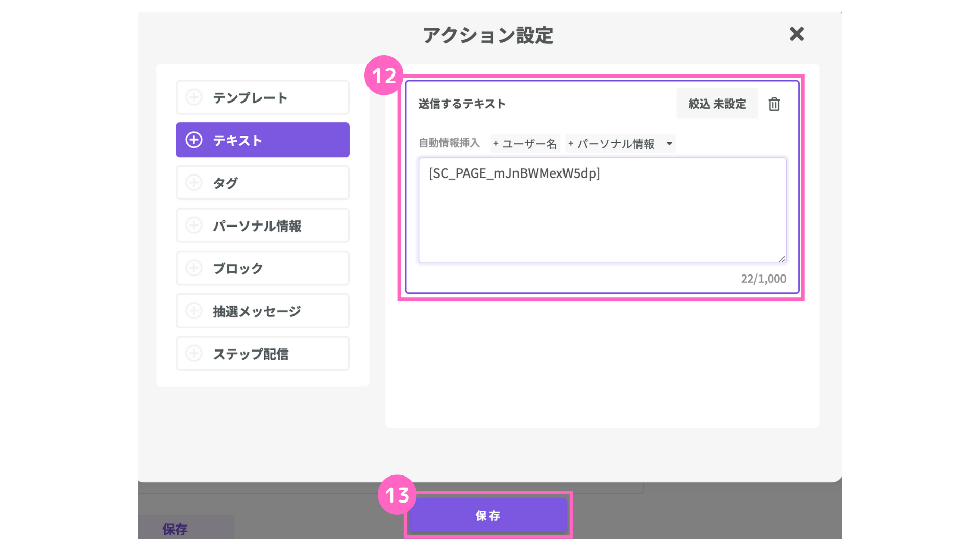Click the plus icon beside ステップ配信
Screen dimensions: 980x551
(194, 353)
